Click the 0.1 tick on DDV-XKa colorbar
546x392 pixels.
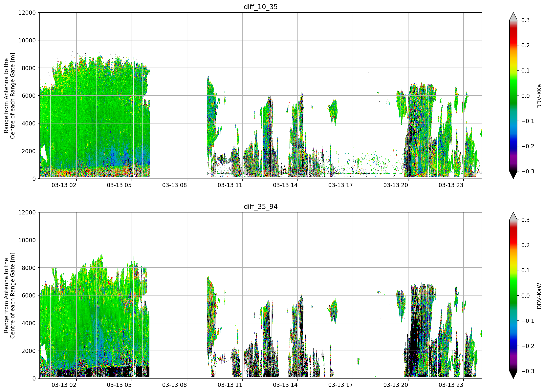point(526,71)
